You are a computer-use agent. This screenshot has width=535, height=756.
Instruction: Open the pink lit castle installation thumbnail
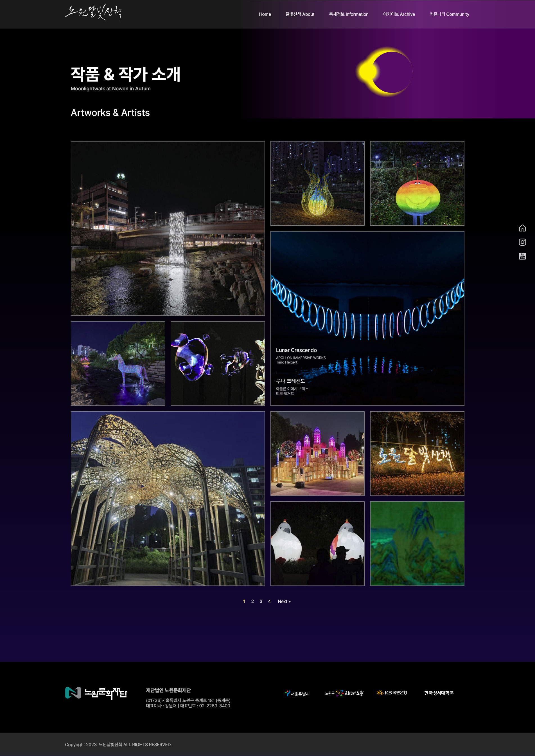pos(318,453)
